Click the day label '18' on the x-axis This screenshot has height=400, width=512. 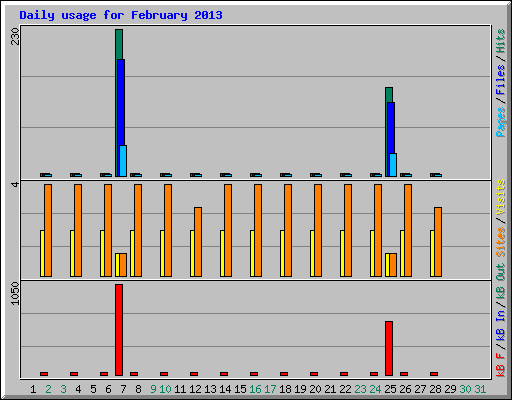(285, 389)
